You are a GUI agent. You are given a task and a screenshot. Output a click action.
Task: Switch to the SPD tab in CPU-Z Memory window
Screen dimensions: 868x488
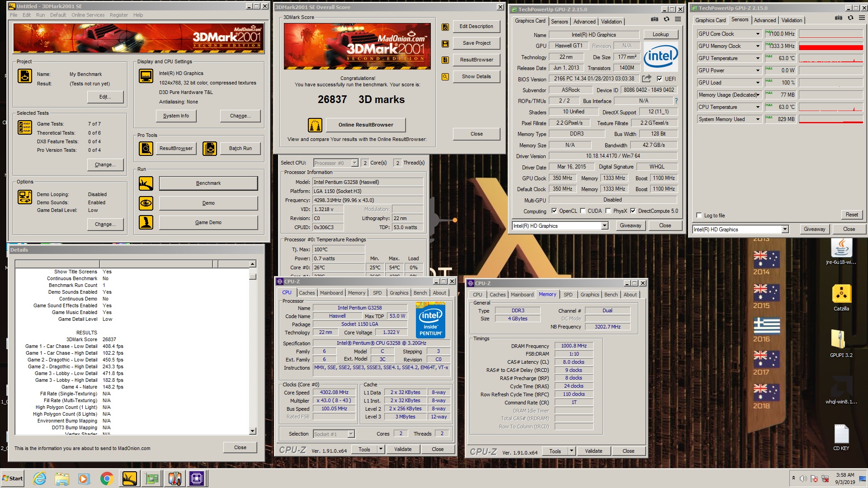pos(568,295)
